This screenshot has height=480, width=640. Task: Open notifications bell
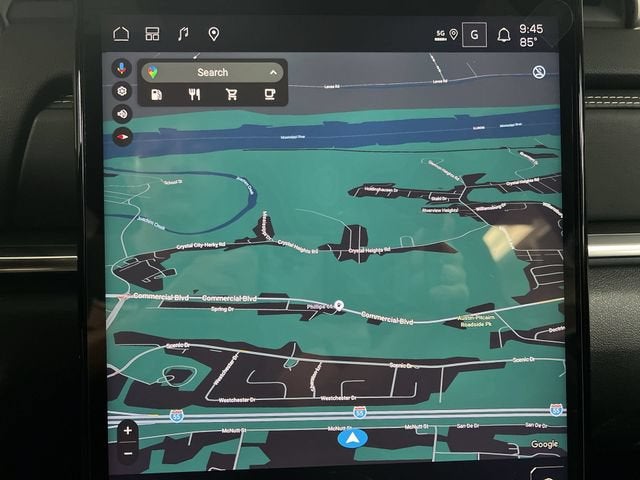pos(504,35)
